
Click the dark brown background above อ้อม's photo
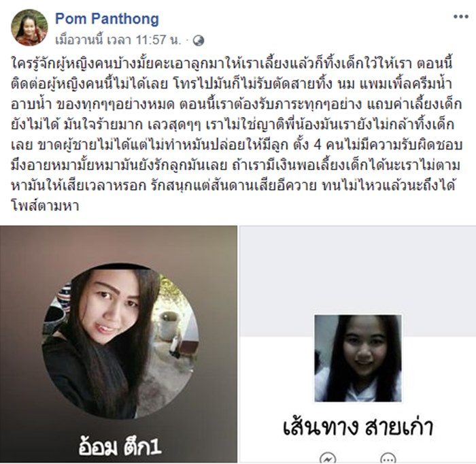point(118,243)
